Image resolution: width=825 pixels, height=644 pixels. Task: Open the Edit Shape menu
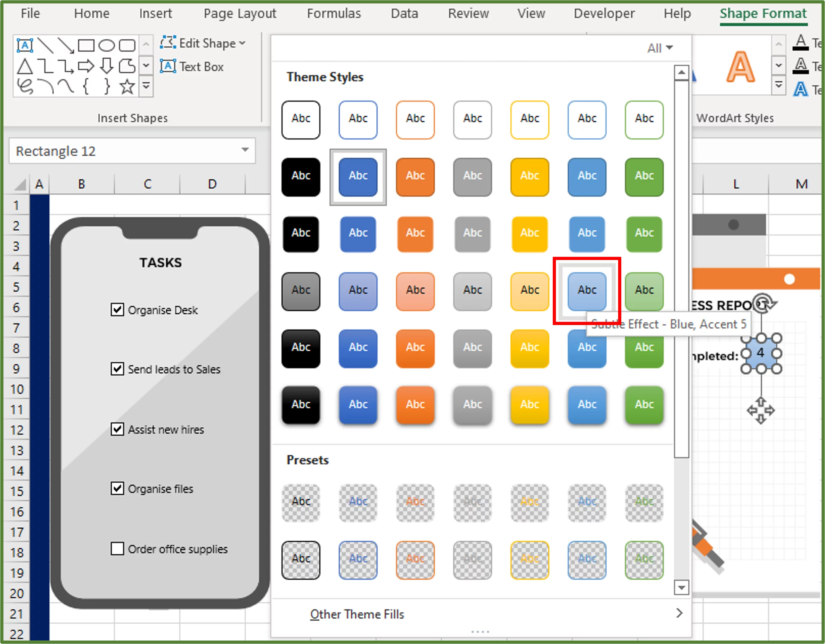[204, 43]
